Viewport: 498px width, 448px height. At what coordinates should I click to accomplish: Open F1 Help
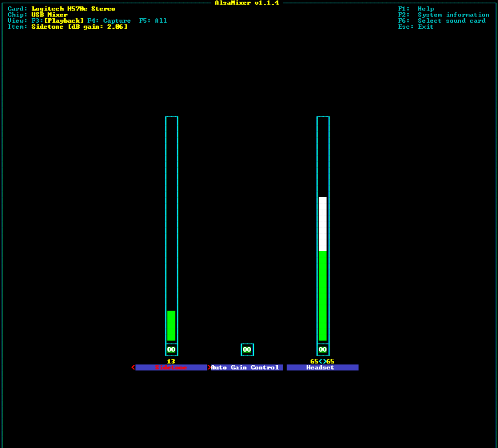[416, 9]
